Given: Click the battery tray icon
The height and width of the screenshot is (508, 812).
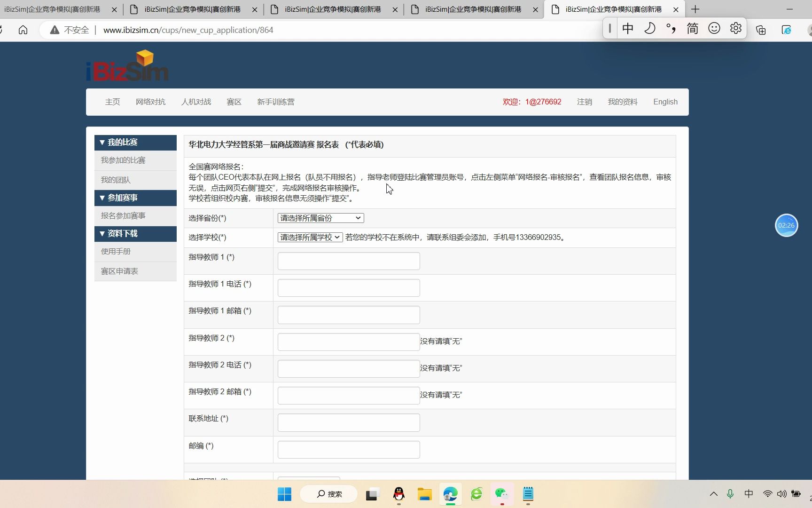Looking at the screenshot, I should click(796, 494).
